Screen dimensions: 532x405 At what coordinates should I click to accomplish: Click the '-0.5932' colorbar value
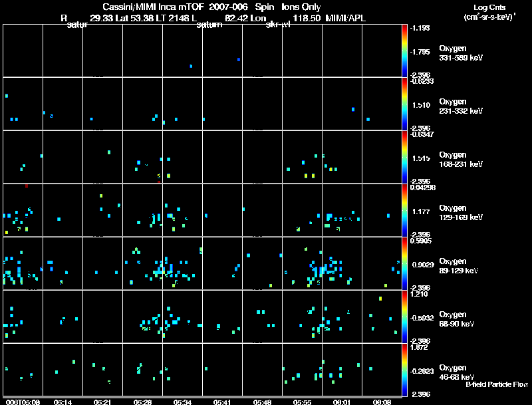point(422,318)
